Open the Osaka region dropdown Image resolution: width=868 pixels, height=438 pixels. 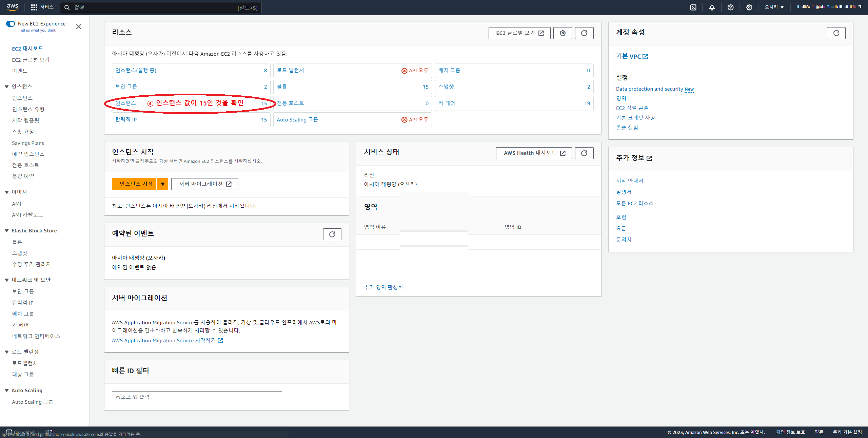coord(774,7)
